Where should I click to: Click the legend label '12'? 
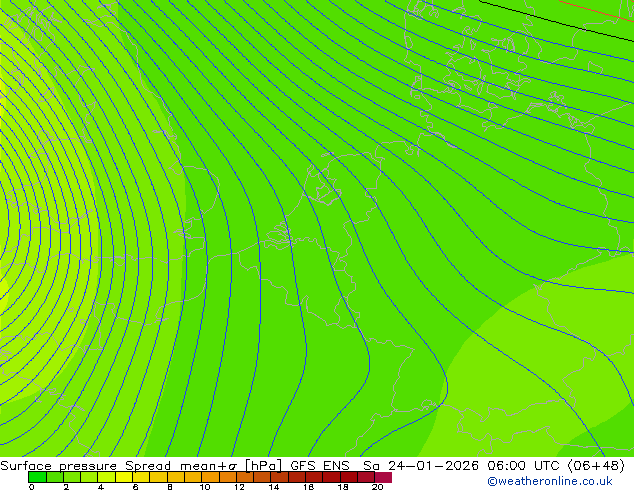(239, 487)
